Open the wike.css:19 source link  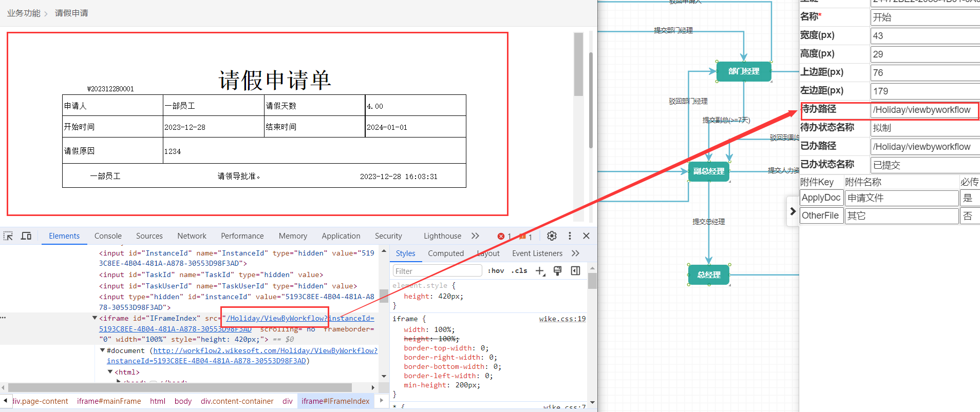pyautogui.click(x=562, y=319)
